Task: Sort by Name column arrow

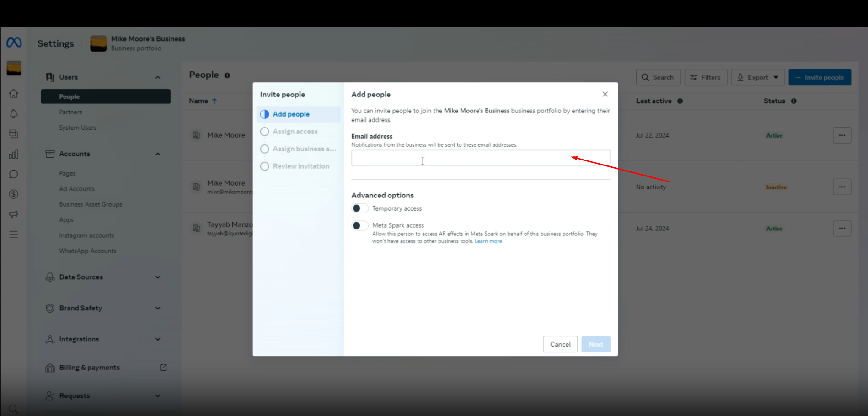Action: click(x=214, y=101)
